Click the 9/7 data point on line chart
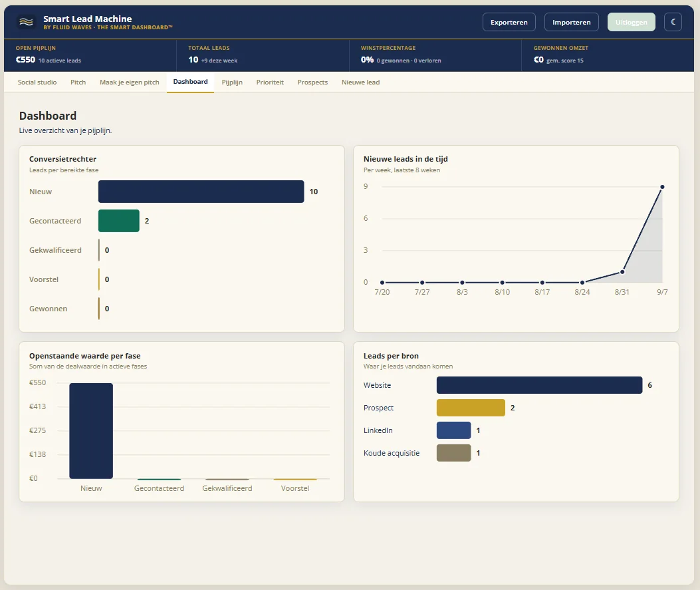The image size is (700, 590). click(x=662, y=187)
